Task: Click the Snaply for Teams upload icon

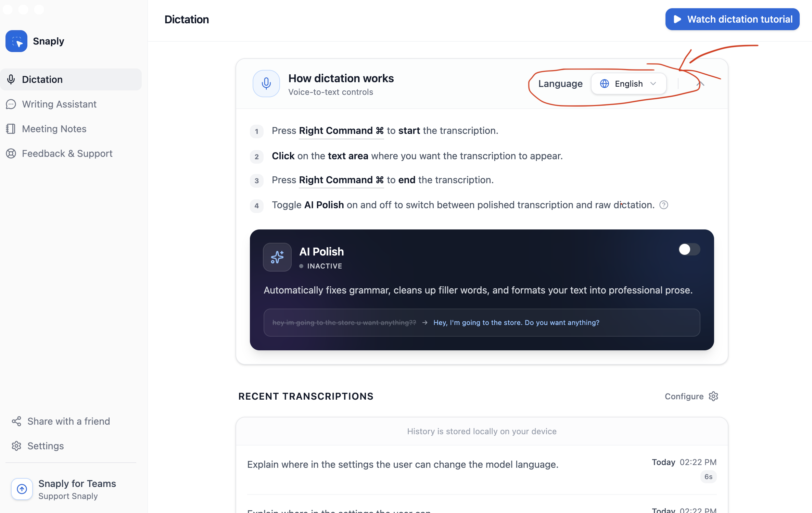Action: (22, 489)
